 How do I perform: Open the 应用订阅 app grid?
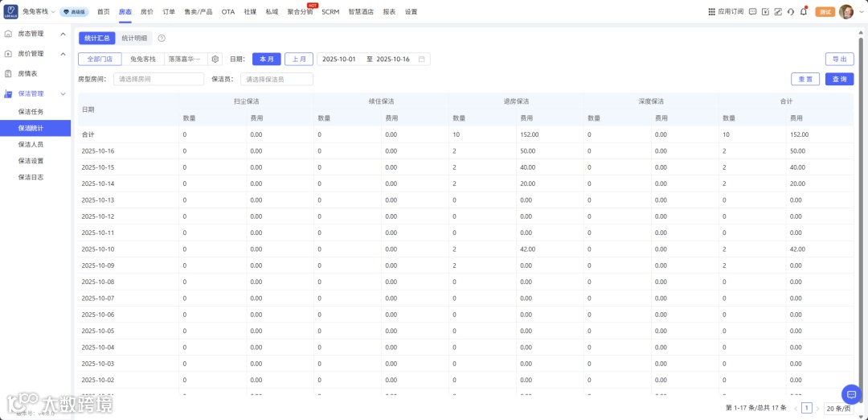click(x=726, y=11)
